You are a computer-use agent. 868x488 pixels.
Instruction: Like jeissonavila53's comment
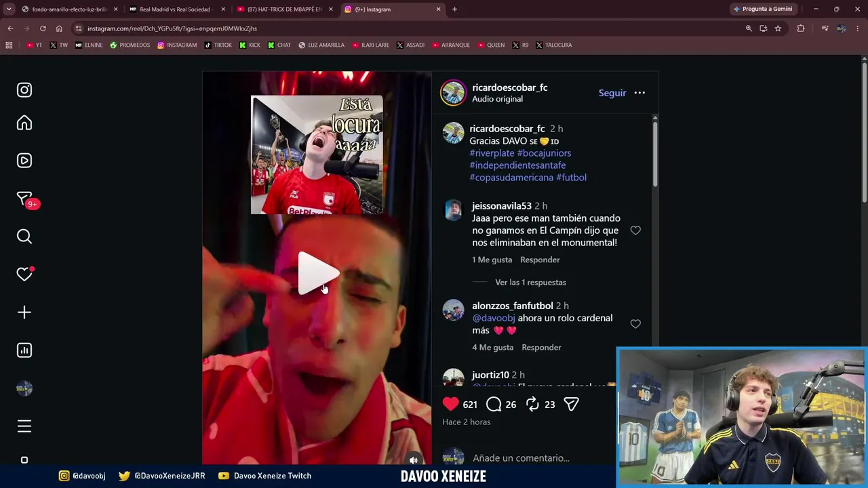pos(635,230)
